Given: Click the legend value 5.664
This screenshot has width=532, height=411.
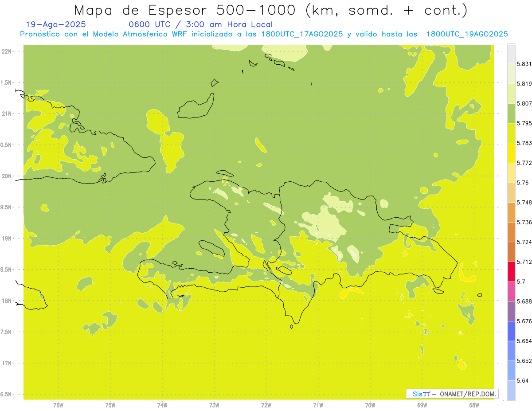Looking at the screenshot, I should (524, 341).
